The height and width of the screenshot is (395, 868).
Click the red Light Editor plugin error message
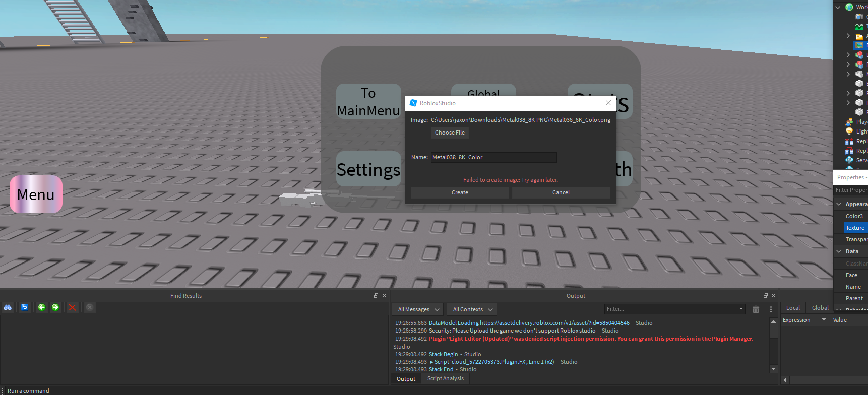[x=591, y=339]
